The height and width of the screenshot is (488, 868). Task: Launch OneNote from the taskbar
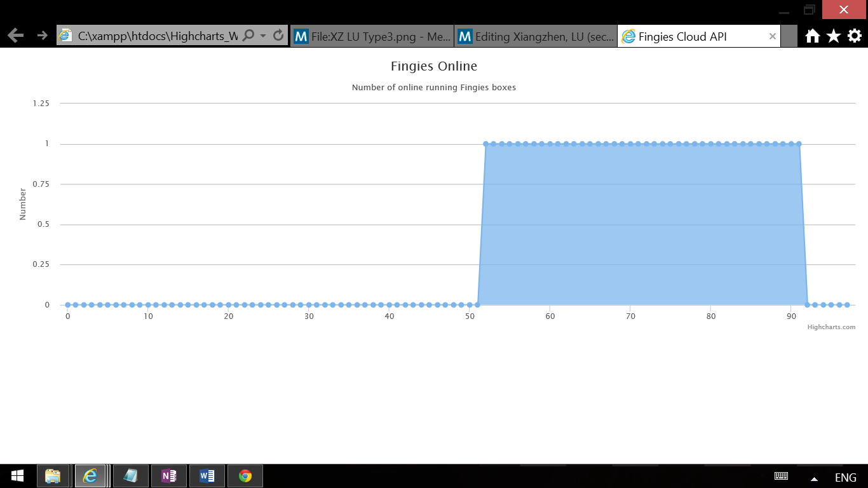168,476
